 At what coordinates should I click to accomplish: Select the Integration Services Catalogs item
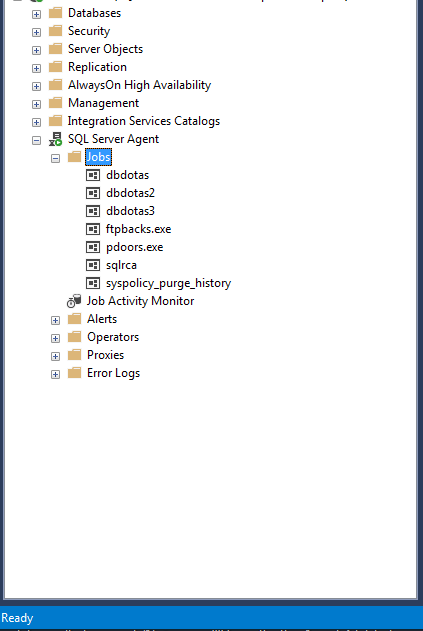pos(144,121)
